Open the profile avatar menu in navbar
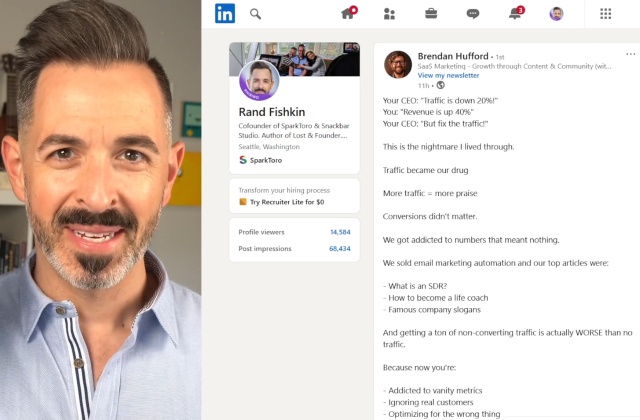Viewport: 640px width, 420px height. click(556, 14)
